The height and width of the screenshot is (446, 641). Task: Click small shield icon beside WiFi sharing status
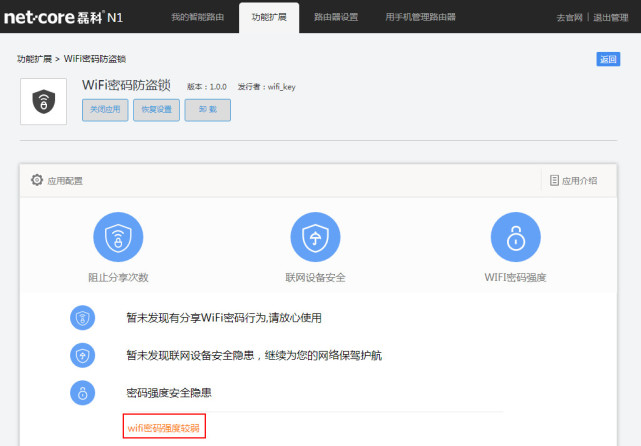point(83,318)
